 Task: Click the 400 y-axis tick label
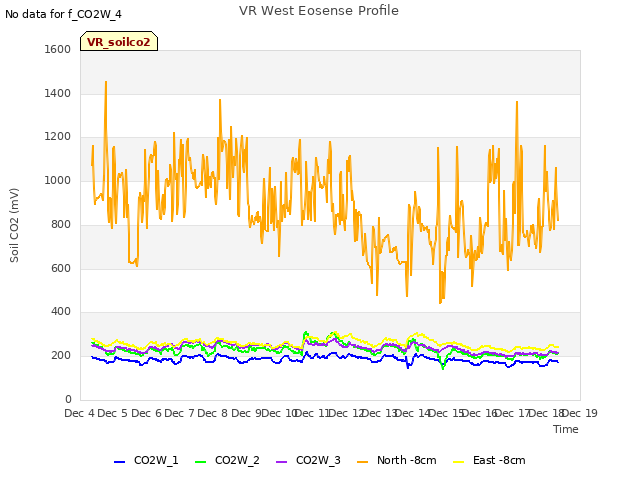(61, 311)
